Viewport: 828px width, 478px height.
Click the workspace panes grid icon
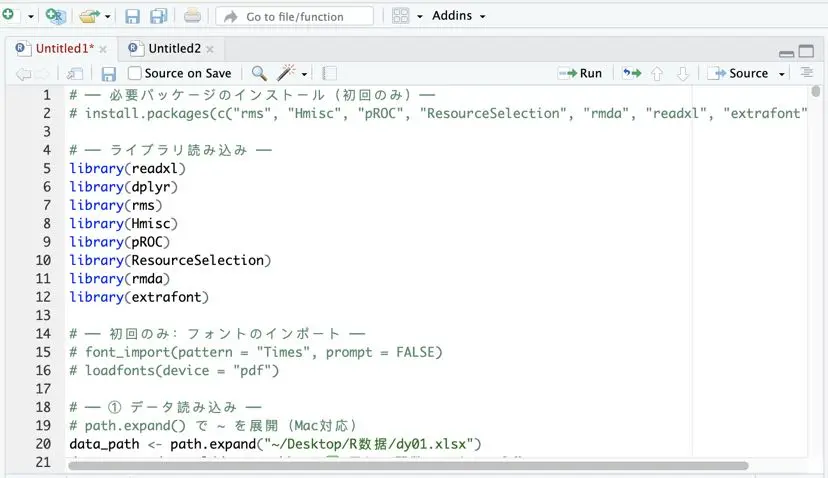[x=400, y=16]
